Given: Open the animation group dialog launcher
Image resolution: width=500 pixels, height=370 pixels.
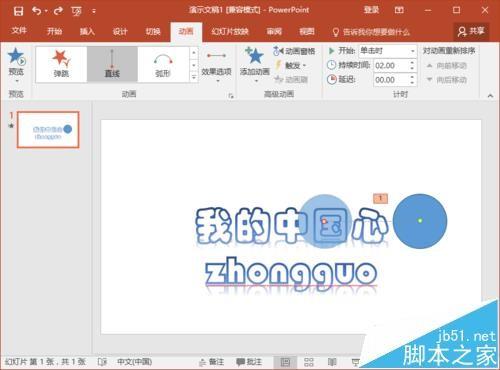Looking at the screenshot, I should [231, 96].
